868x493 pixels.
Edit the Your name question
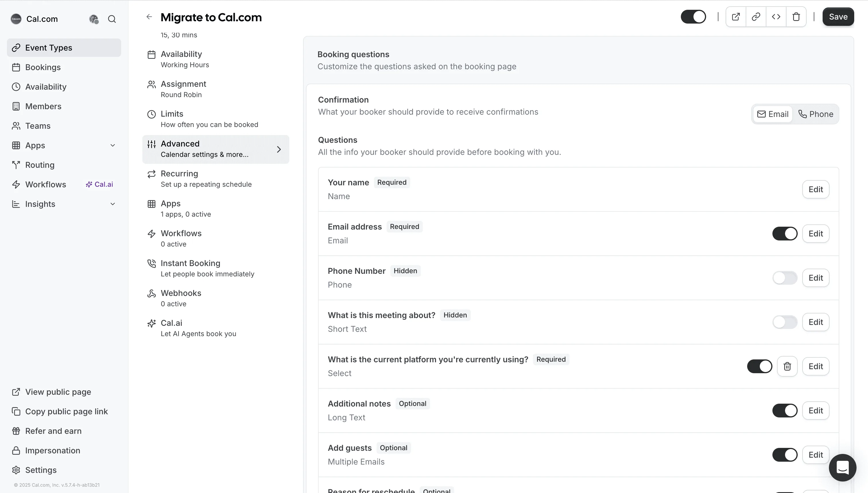815,189
